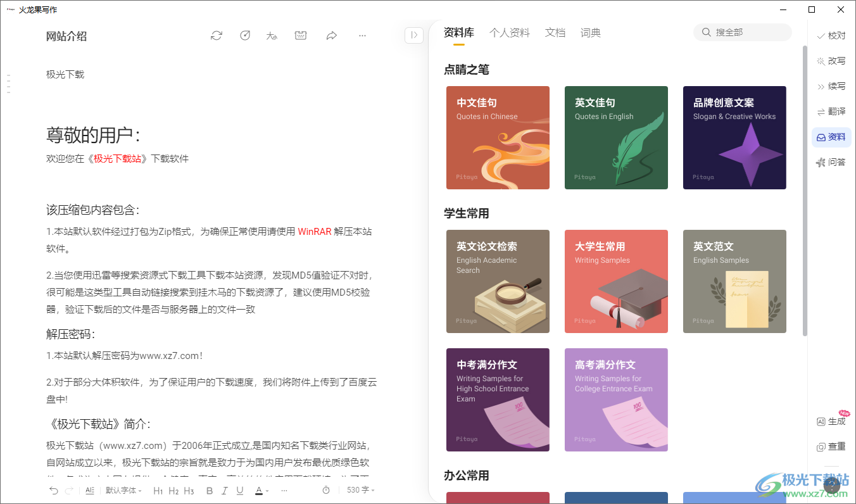
Task: Open 翻译 translate tool in sidebar
Action: (x=831, y=111)
